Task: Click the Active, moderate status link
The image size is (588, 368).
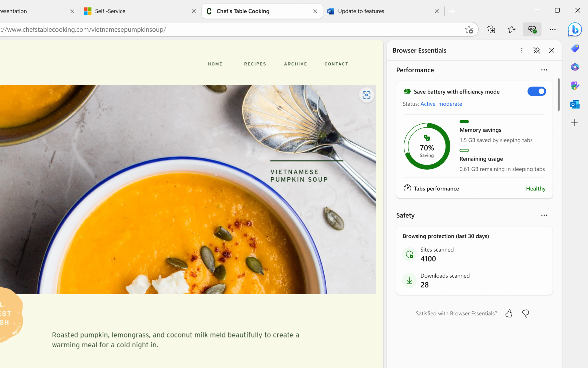Action: coord(441,104)
